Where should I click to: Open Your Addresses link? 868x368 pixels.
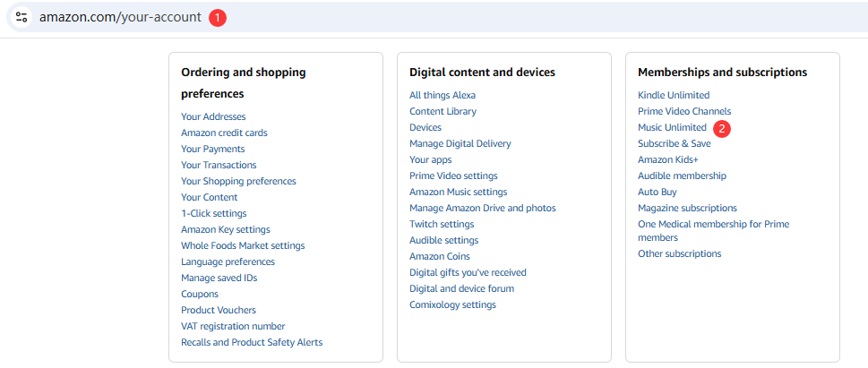click(x=213, y=116)
